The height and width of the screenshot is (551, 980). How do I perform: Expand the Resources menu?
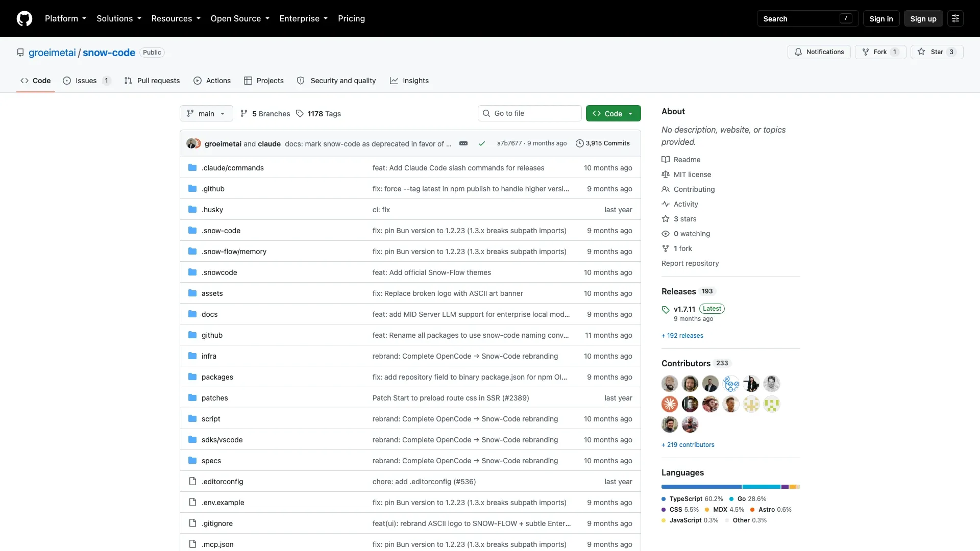click(x=176, y=18)
